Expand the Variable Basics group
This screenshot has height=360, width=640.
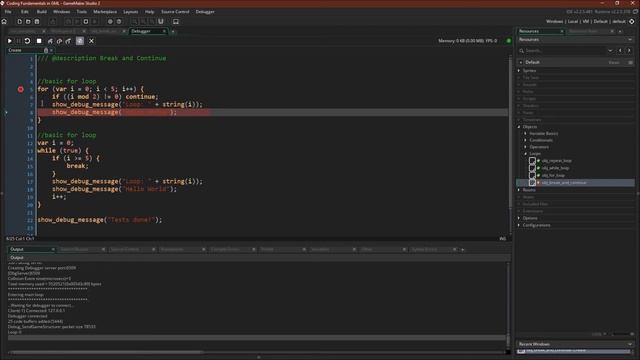pos(526,133)
